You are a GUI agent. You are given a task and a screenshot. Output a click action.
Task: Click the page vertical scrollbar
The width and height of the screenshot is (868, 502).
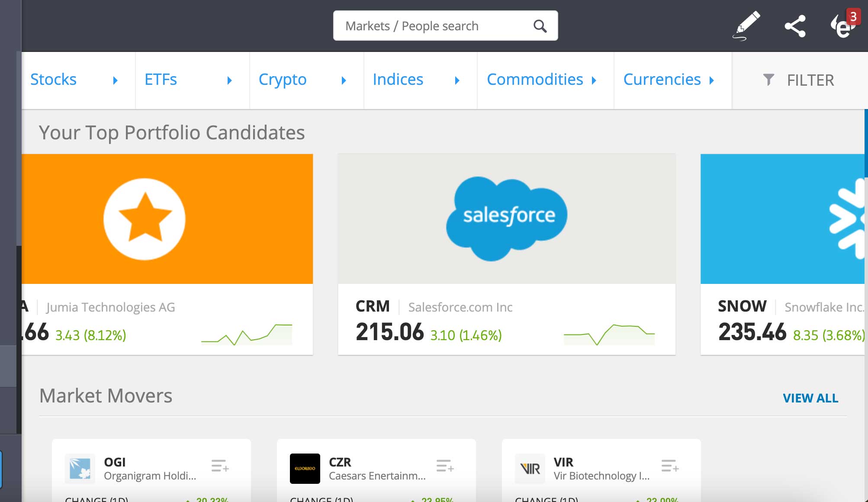866,143
